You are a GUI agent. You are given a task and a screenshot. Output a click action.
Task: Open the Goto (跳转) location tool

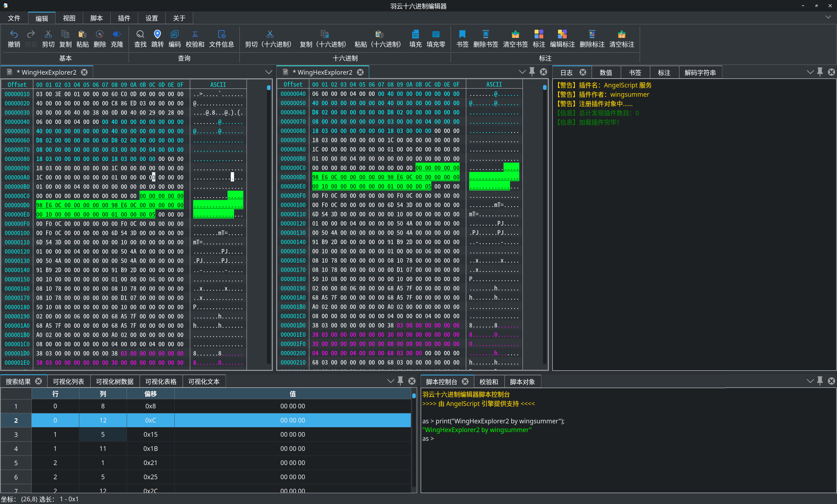click(x=157, y=34)
